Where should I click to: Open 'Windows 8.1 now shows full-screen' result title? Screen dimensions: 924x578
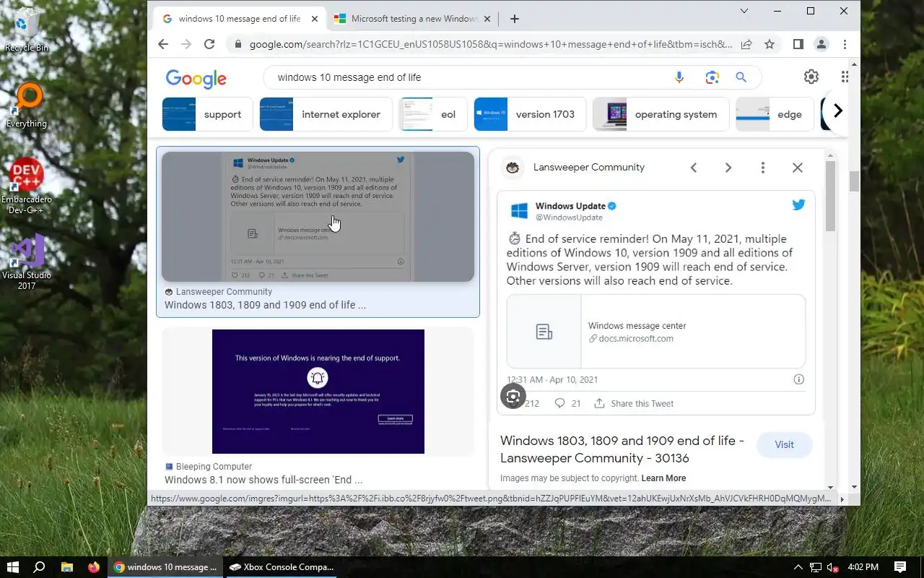(x=263, y=480)
